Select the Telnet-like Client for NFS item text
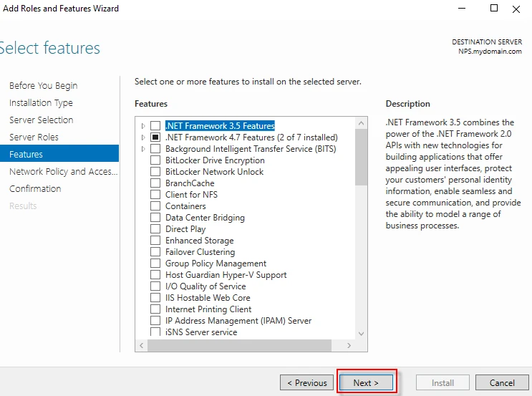532x396 pixels. pos(191,195)
